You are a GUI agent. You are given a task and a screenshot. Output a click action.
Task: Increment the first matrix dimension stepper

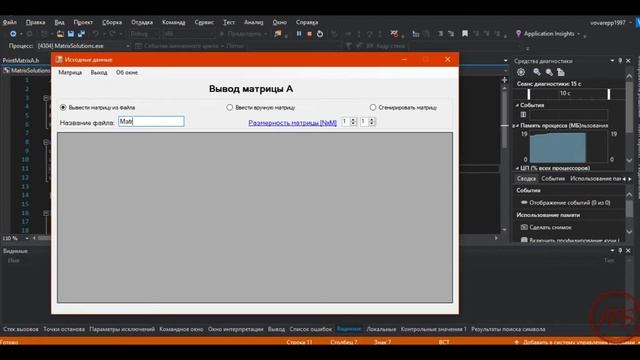(353, 120)
